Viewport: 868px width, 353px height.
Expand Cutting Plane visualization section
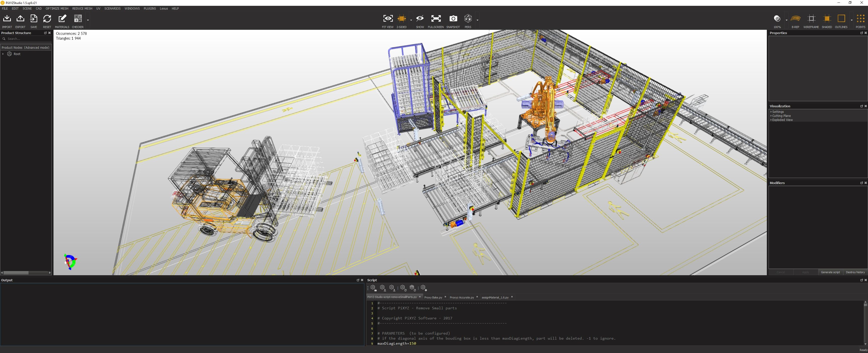click(781, 116)
